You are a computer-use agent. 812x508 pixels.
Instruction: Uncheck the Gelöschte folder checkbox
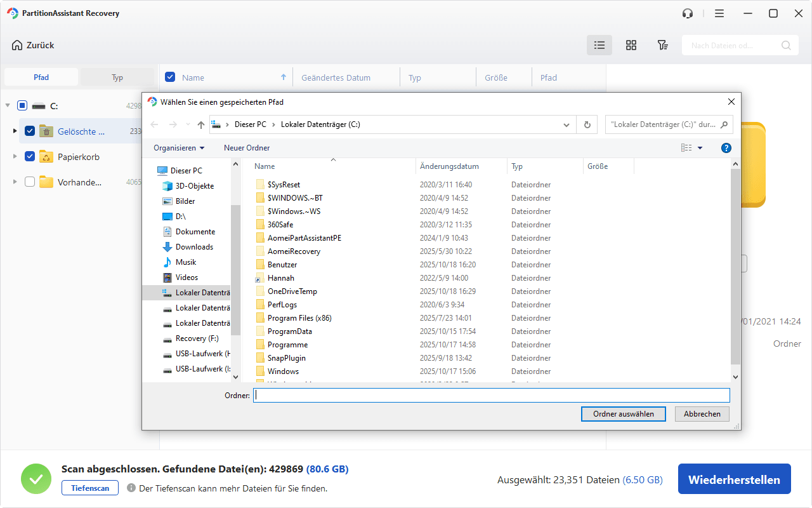coord(30,131)
